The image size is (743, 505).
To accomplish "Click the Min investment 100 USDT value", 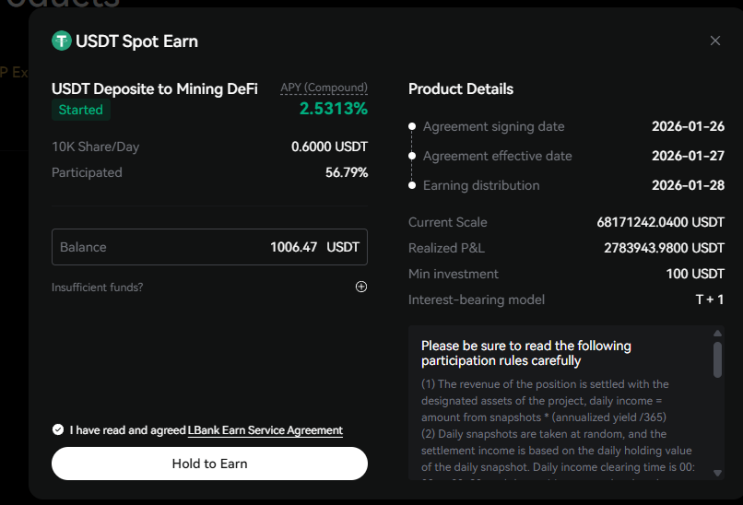I will click(695, 274).
